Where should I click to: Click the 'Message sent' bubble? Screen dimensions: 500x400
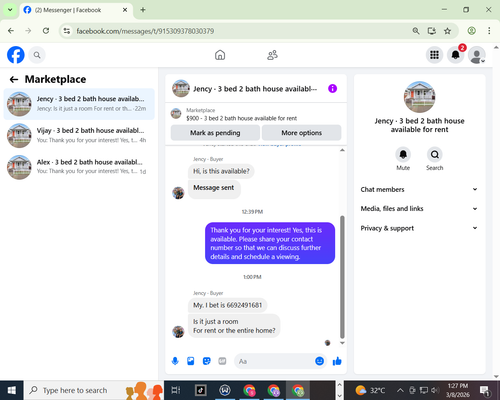coord(214,189)
